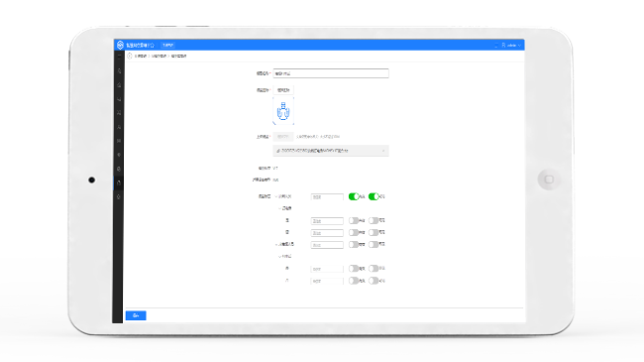Click the blue robot preview thumbnail

point(283,111)
